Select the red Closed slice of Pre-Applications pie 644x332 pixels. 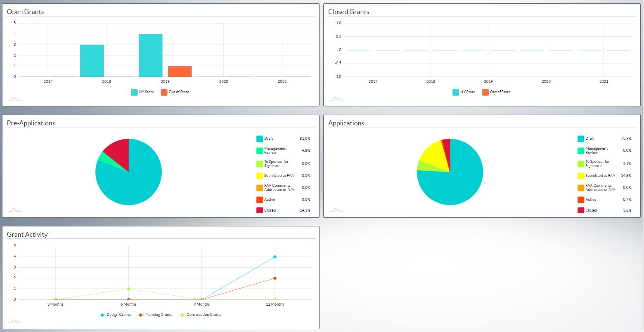click(x=120, y=153)
